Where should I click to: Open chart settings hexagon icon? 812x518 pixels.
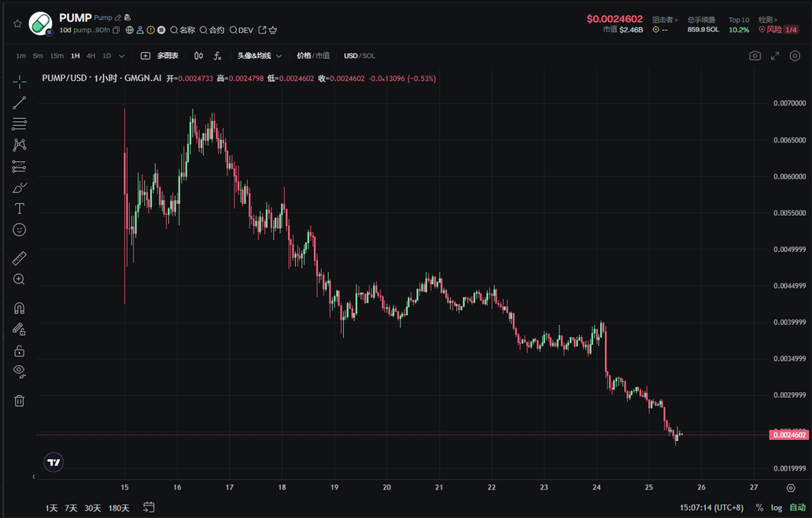click(795, 55)
